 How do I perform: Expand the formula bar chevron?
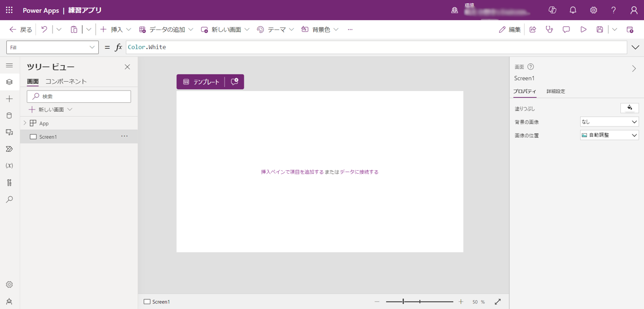(x=636, y=47)
